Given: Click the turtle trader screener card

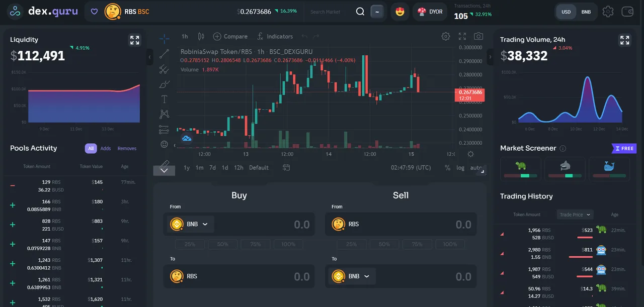Looking at the screenshot, I should [521, 169].
